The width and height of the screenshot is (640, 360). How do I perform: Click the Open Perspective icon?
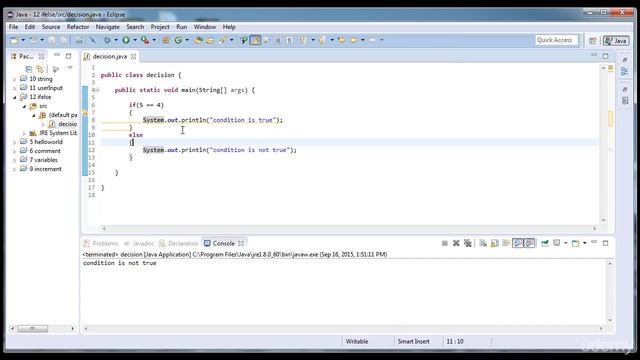(x=593, y=40)
